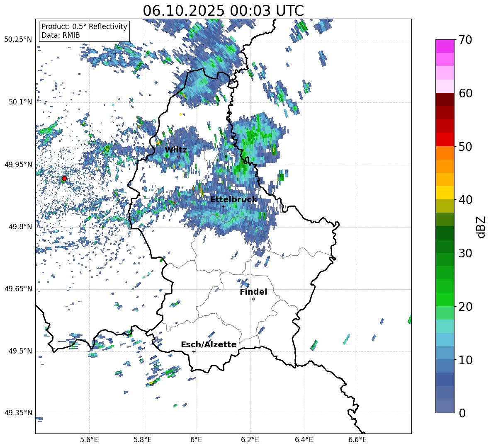Click the red radar station marker

(64, 179)
